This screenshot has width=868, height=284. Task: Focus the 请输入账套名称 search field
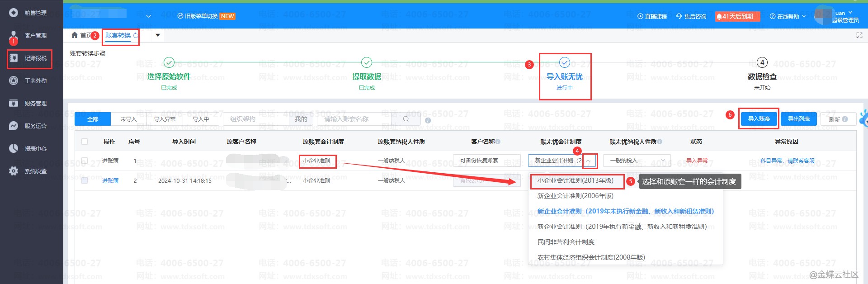pos(357,119)
